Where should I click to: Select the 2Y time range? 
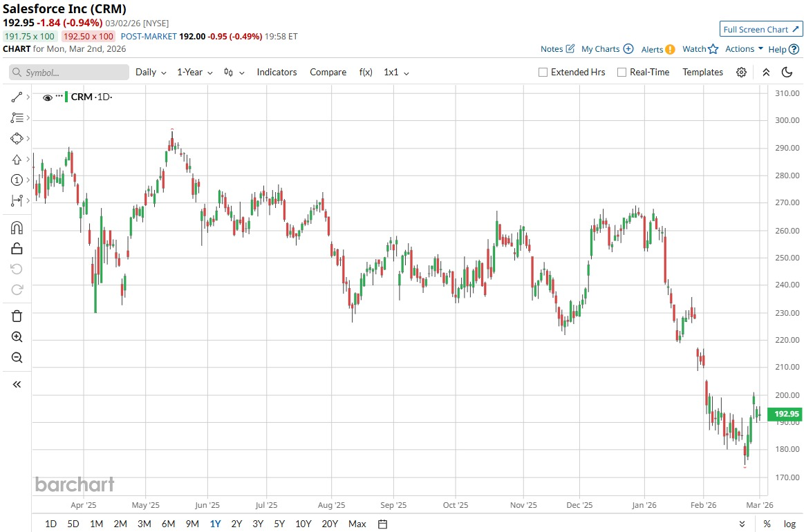coord(236,524)
